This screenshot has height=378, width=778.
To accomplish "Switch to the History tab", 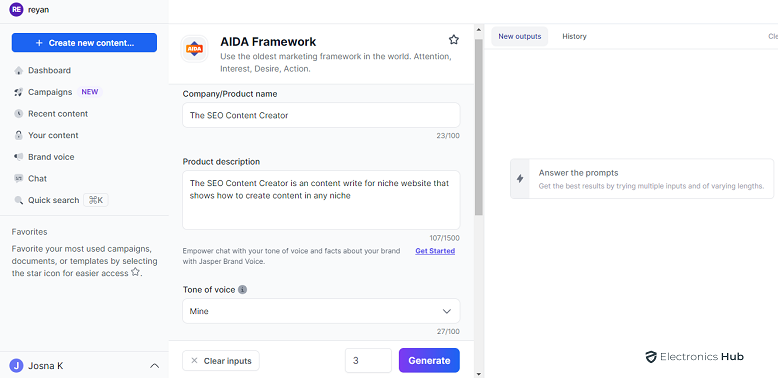I will (574, 36).
